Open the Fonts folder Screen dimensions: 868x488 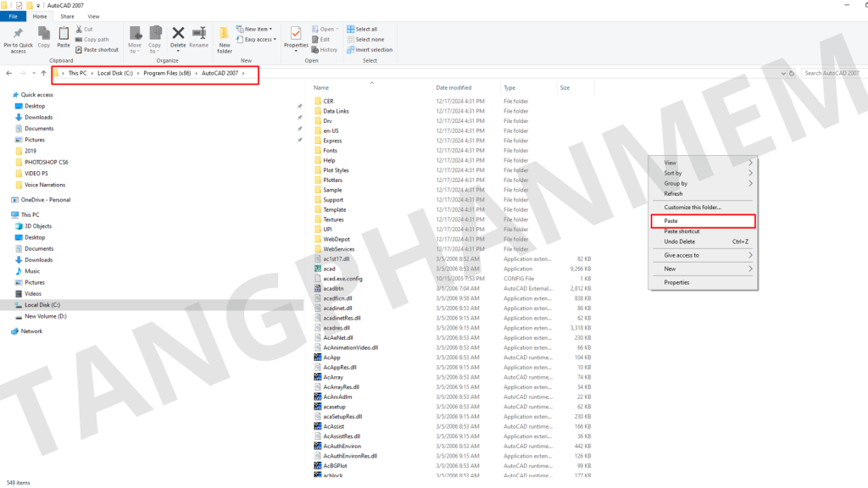tap(330, 151)
